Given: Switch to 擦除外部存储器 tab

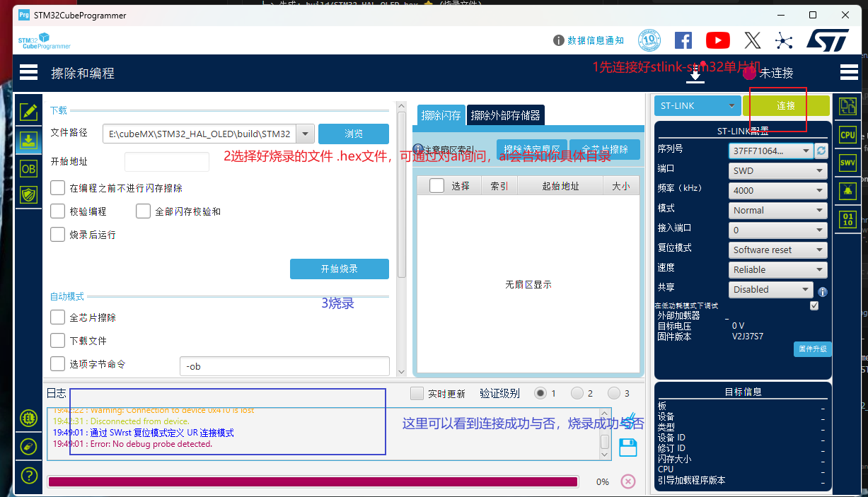Looking at the screenshot, I should click(x=506, y=115).
